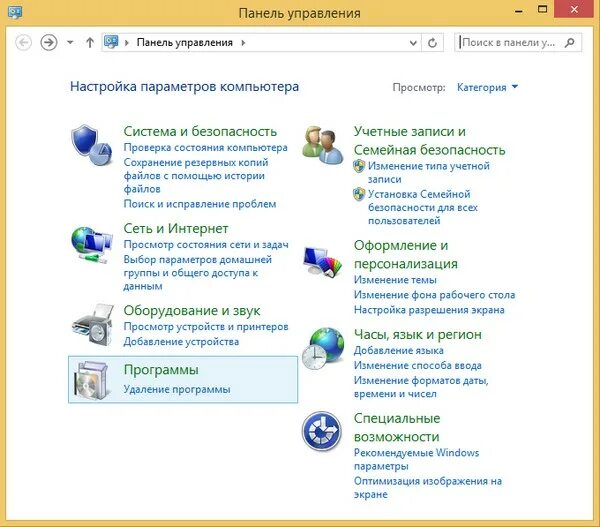
Task: Click the search magnifier icon
Action: pyautogui.click(x=569, y=42)
